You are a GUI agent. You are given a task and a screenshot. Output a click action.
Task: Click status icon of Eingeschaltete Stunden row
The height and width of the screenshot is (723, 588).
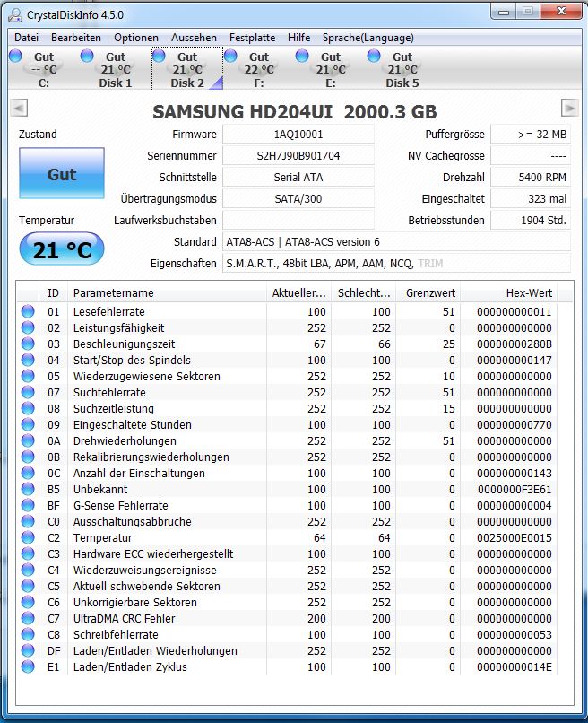click(x=28, y=424)
